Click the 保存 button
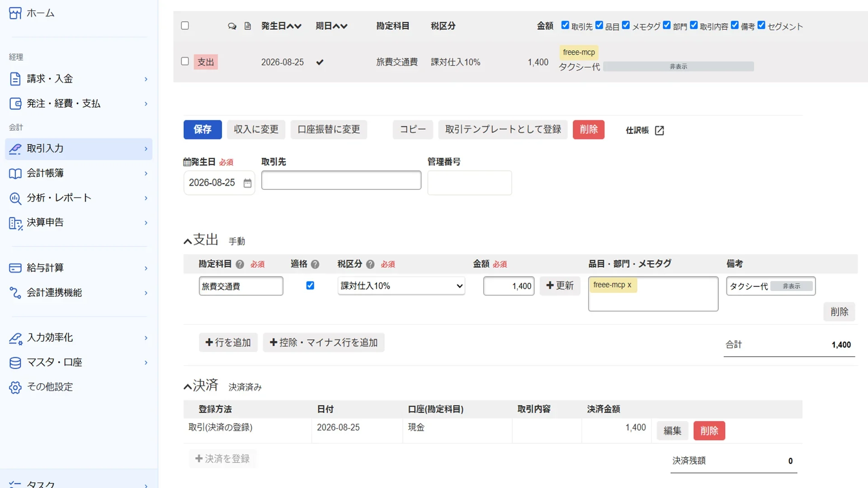The image size is (868, 488). (203, 130)
